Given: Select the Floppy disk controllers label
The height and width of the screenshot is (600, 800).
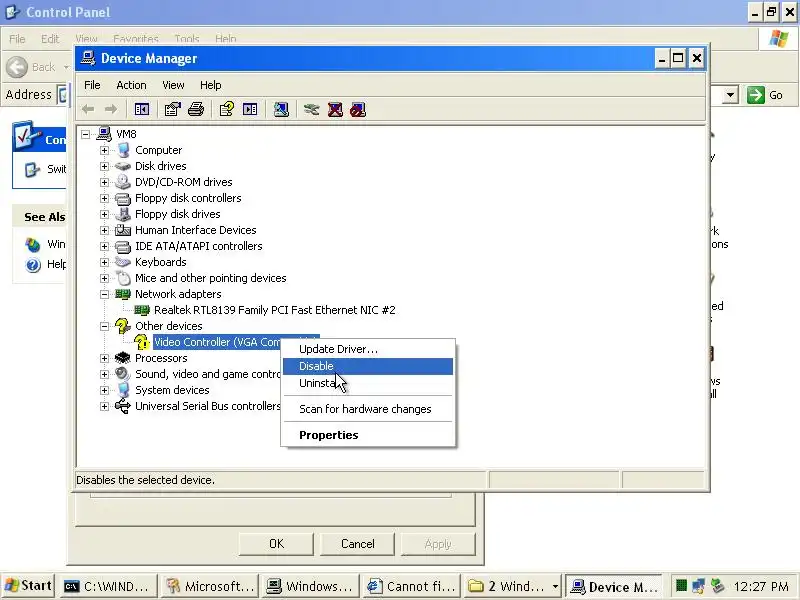Looking at the screenshot, I should [188, 198].
